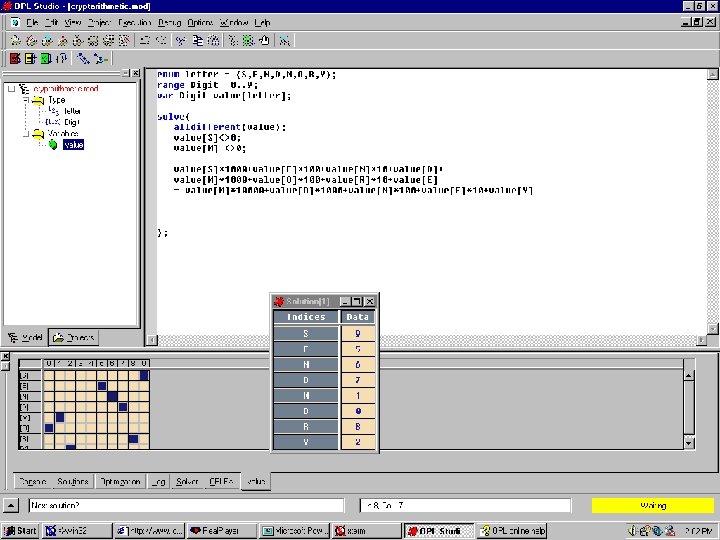Image resolution: width=720 pixels, height=540 pixels.
Task: Select the highlighted value tree item
Action: pyautogui.click(x=73, y=145)
